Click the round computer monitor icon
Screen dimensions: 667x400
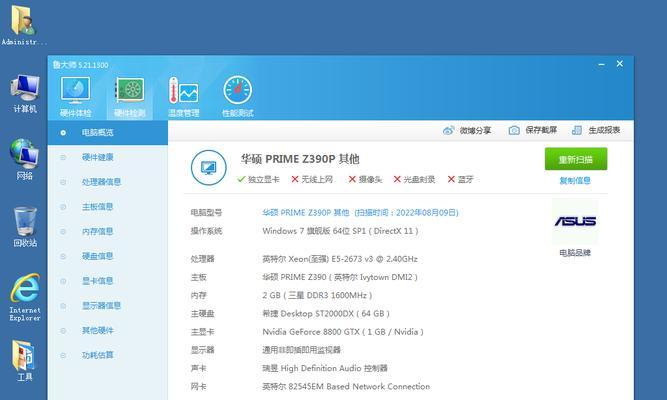point(208,167)
